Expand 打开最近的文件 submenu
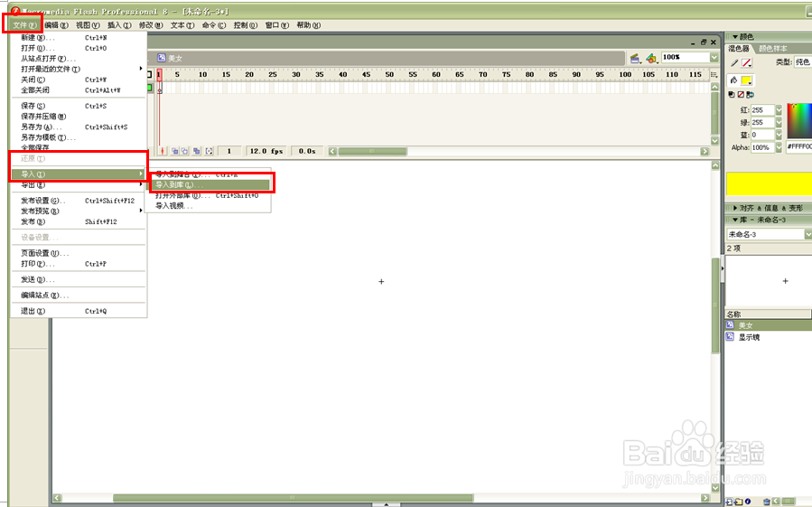 pos(79,69)
